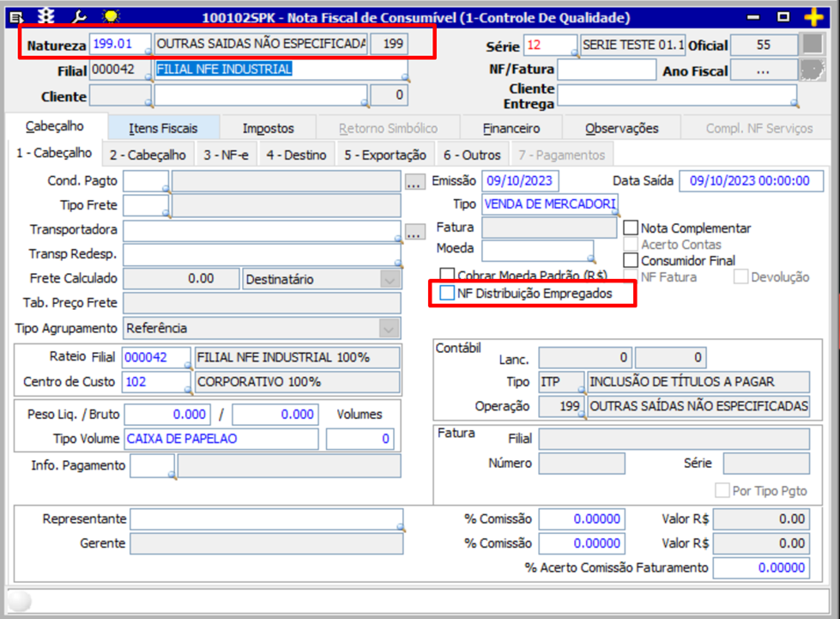Click the gray square icon beside Oficial 55

813,44
